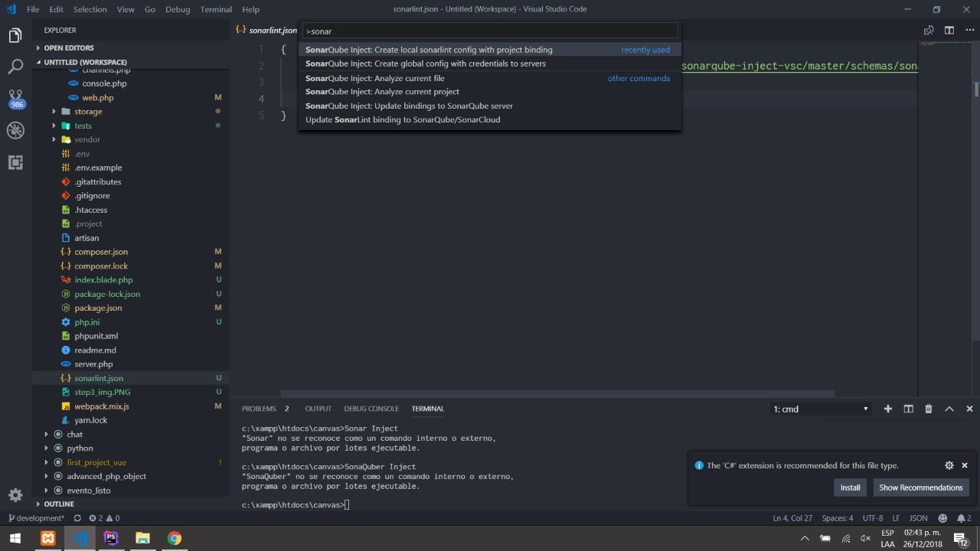Switch to the Debug Console tab
Image resolution: width=980 pixels, height=551 pixels.
[x=371, y=409]
